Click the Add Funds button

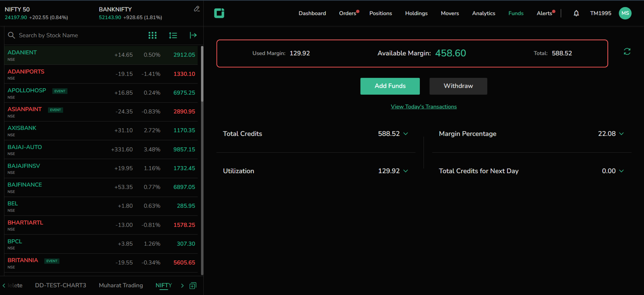click(x=390, y=86)
